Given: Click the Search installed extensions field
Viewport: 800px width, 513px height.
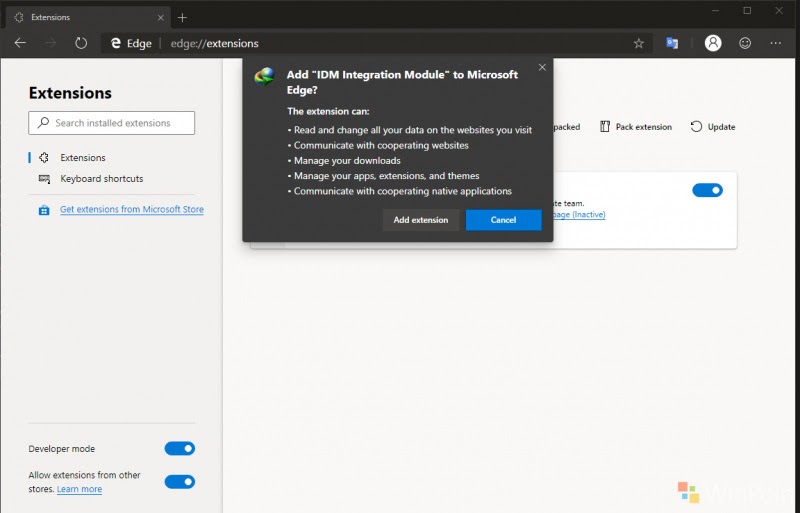Looking at the screenshot, I should point(112,123).
